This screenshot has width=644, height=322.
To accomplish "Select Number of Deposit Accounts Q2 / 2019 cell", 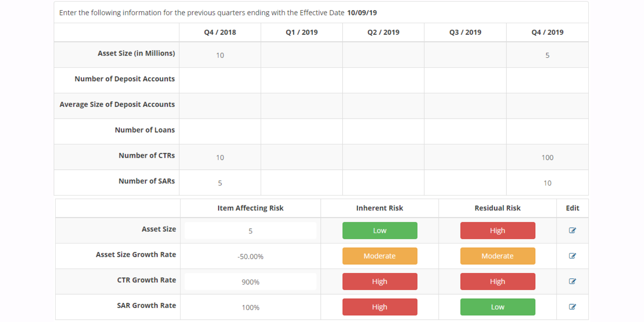I will (x=383, y=80).
